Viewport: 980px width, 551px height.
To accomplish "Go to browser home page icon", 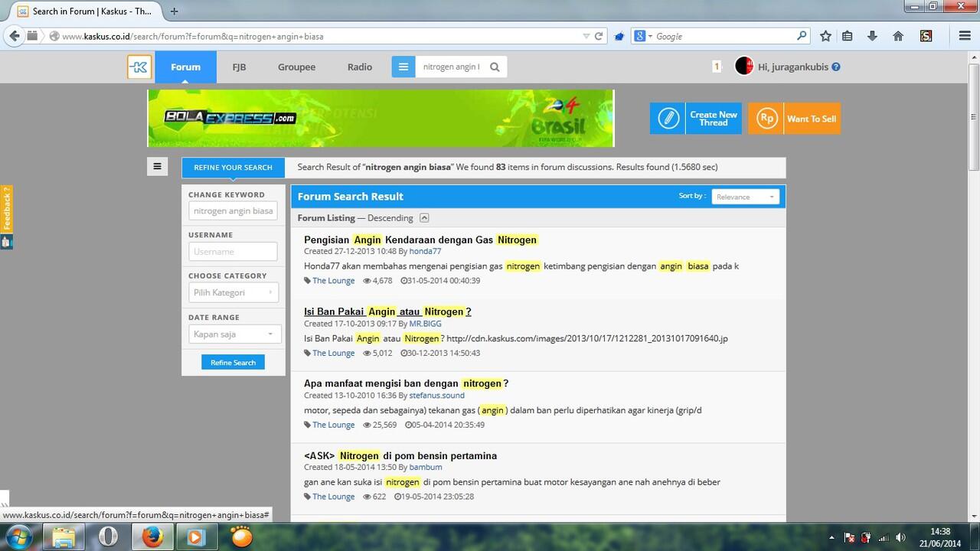I will click(898, 36).
